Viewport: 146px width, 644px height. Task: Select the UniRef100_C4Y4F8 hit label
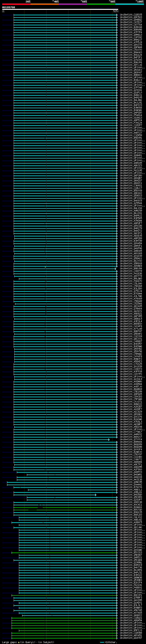[x=131, y=326]
